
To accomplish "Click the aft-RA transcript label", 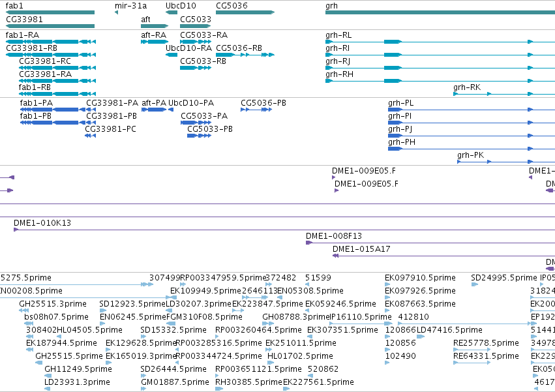I will click(x=154, y=35).
